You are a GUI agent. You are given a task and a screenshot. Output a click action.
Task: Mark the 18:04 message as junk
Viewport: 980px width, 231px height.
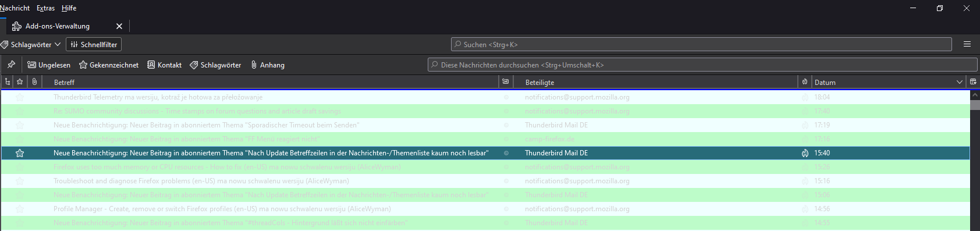tap(805, 97)
